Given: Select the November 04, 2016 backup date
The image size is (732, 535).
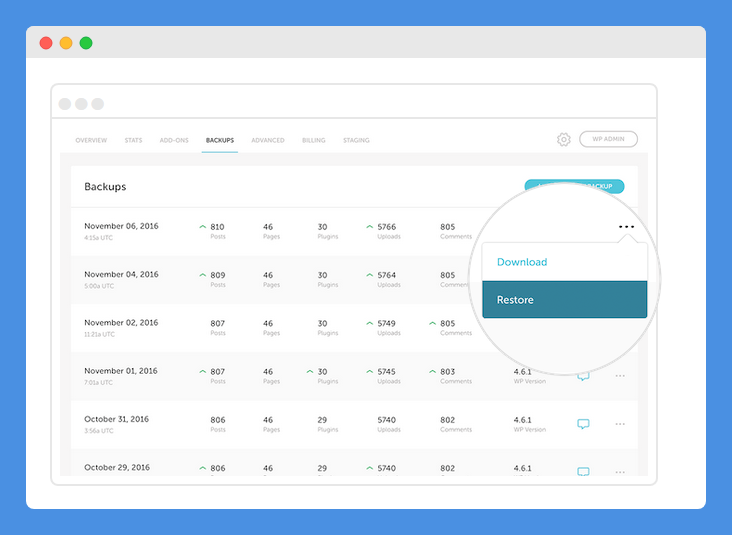Looking at the screenshot, I should click(121, 275).
